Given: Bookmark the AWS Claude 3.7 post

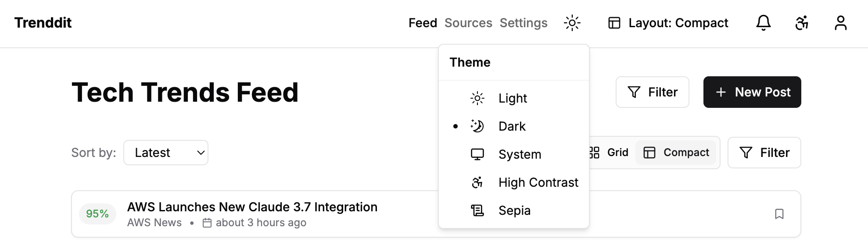Looking at the screenshot, I should [x=779, y=214].
